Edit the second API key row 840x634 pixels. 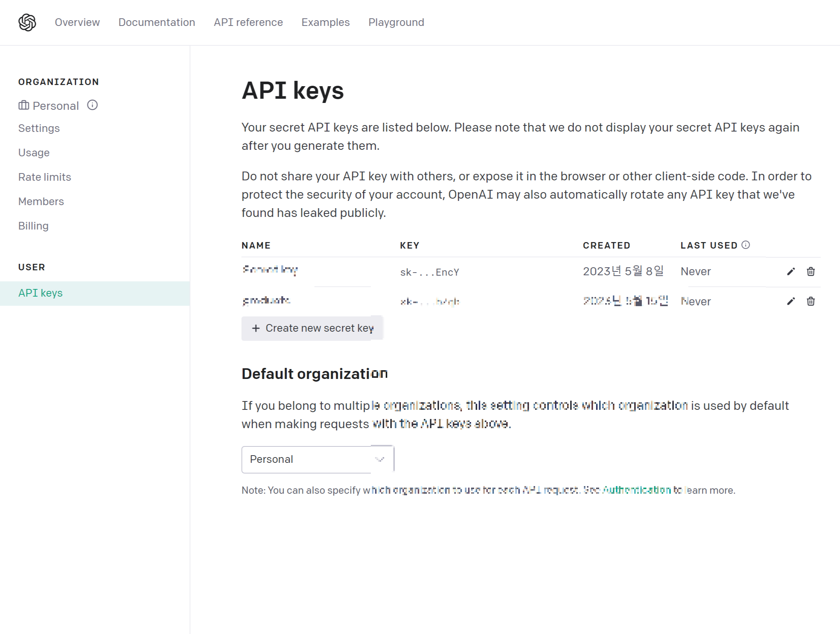click(791, 301)
